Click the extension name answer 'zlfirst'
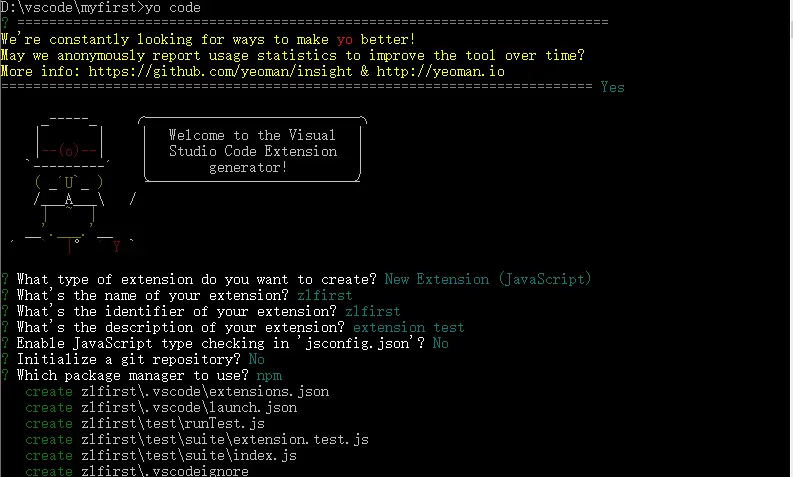 pos(324,295)
